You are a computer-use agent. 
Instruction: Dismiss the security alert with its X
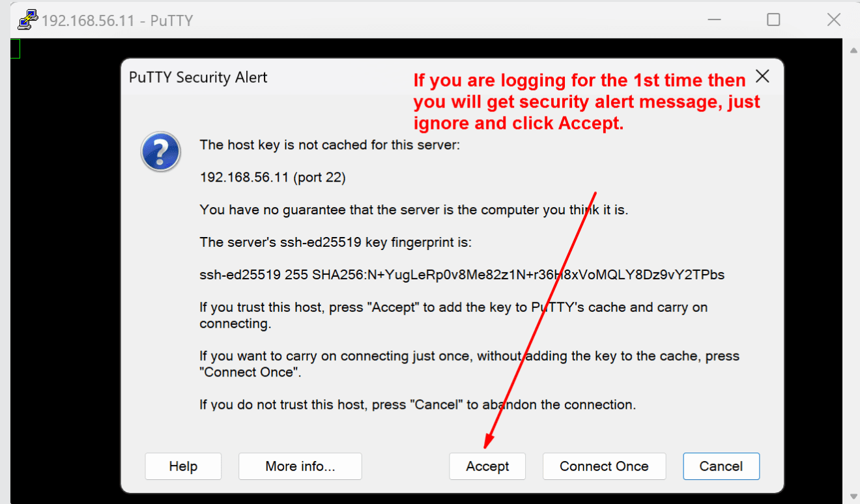[762, 76]
